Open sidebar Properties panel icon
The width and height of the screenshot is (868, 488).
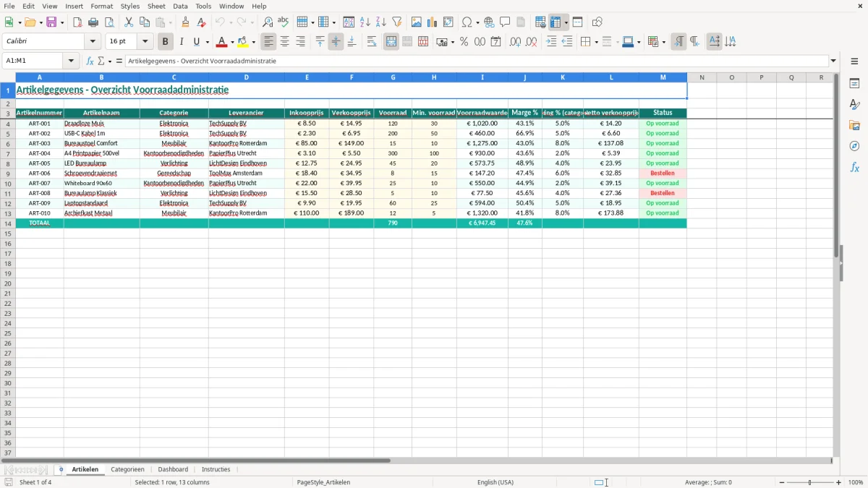(x=854, y=83)
